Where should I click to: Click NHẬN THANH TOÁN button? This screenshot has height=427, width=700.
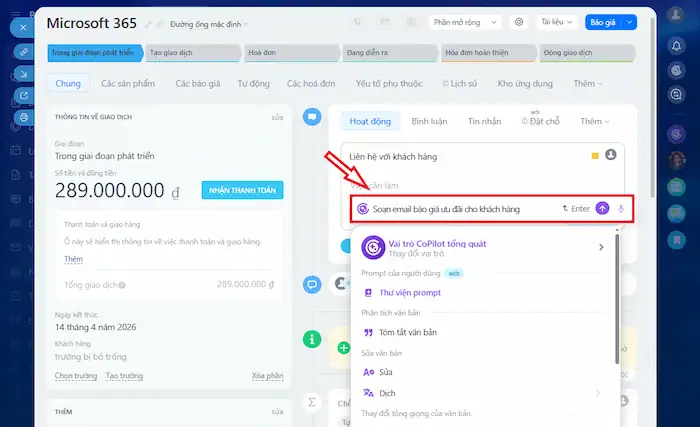tap(242, 190)
